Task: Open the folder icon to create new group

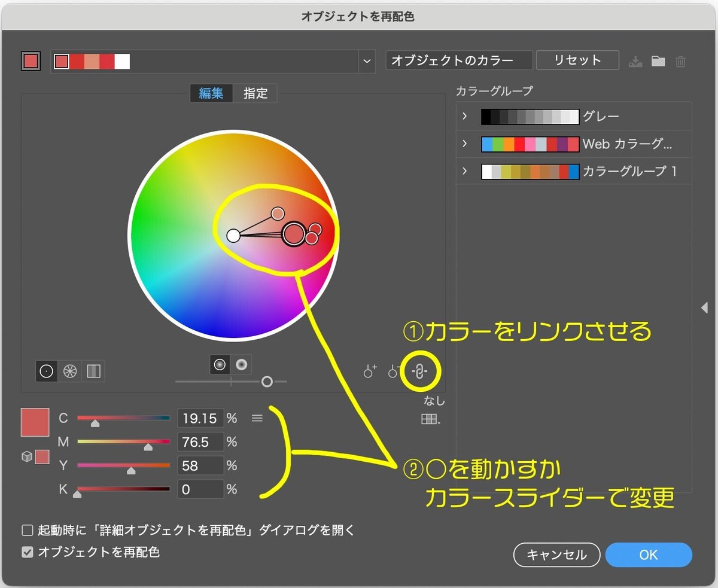Action: 658,60
